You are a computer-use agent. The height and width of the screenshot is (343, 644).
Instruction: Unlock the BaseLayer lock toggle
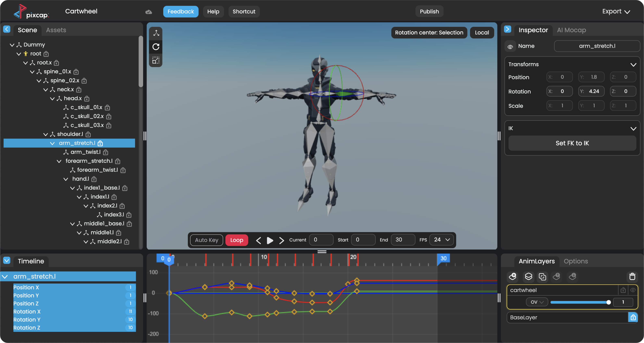633,318
